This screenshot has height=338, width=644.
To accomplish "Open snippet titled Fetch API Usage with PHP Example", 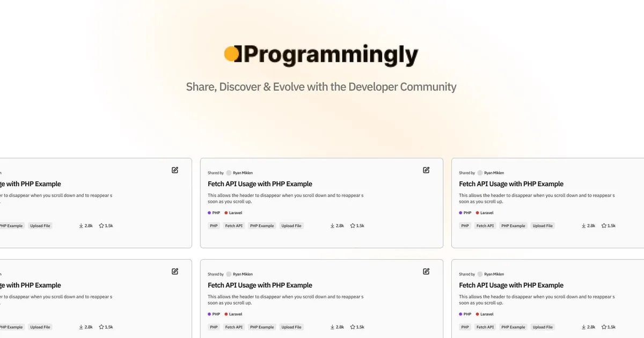I will pos(260,183).
